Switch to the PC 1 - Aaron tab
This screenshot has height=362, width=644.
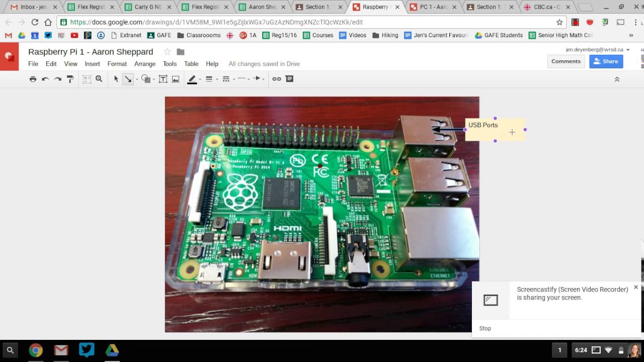(433, 7)
